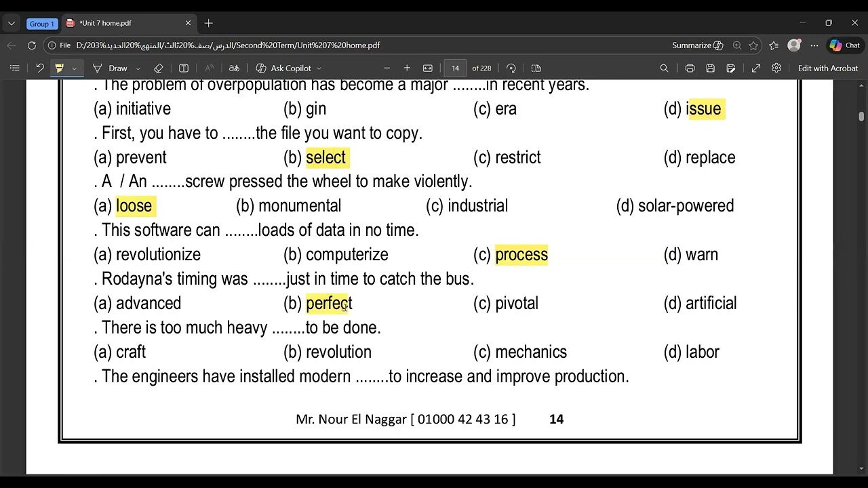868x488 pixels.
Task: Go back to previous page
Action: [12, 45]
